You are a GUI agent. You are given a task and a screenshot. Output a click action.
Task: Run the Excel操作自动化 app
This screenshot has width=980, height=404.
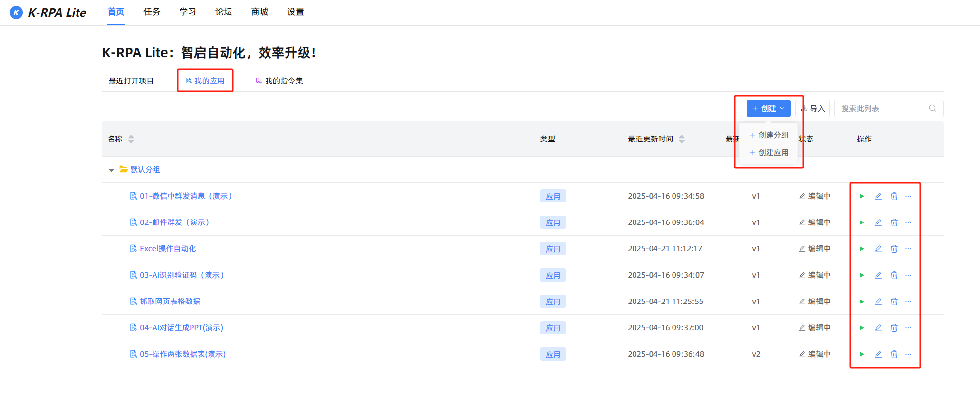click(862, 249)
